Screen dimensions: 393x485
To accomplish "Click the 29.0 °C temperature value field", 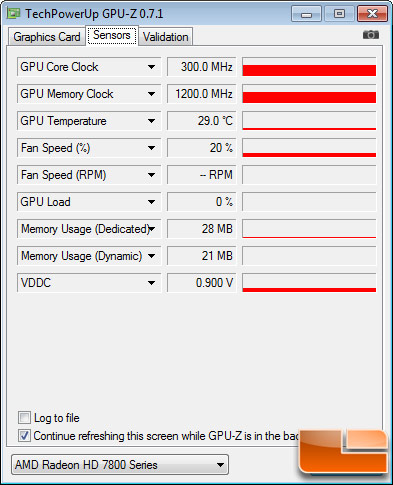I will (202, 121).
